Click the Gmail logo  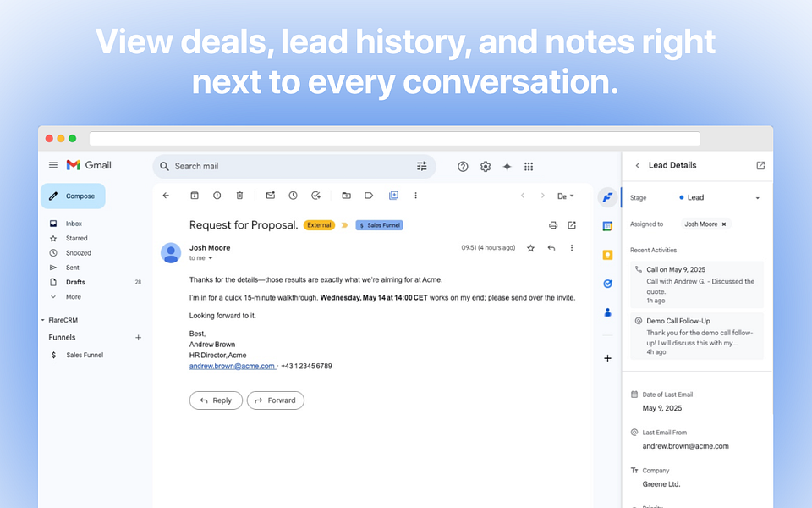(x=89, y=165)
